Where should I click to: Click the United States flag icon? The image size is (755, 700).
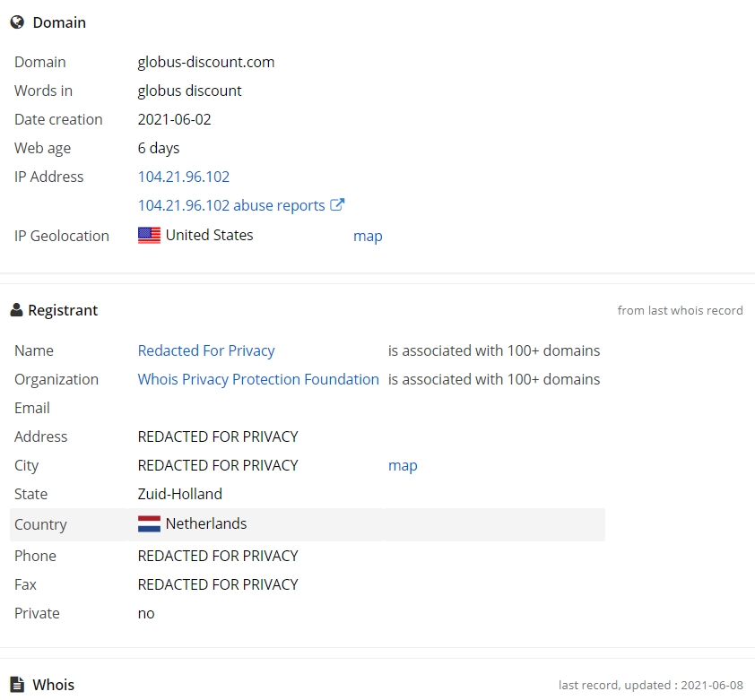pos(149,236)
